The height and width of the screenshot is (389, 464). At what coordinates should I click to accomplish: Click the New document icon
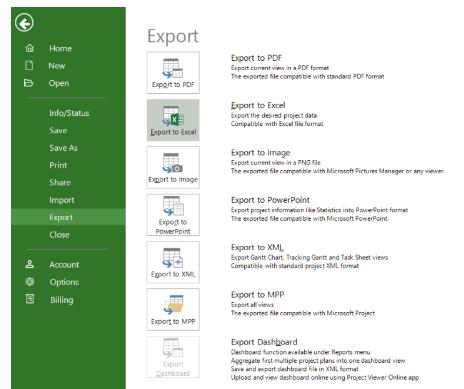29,65
